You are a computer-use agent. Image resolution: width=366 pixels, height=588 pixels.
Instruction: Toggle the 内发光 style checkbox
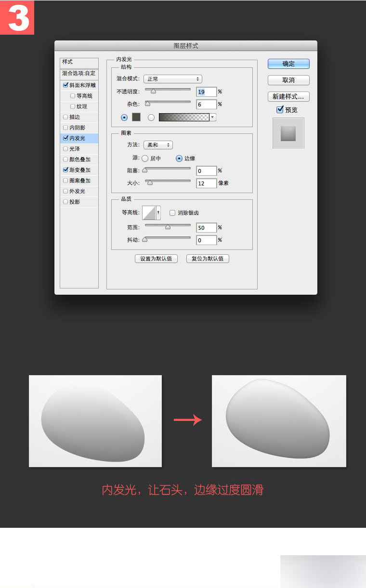tap(65, 138)
